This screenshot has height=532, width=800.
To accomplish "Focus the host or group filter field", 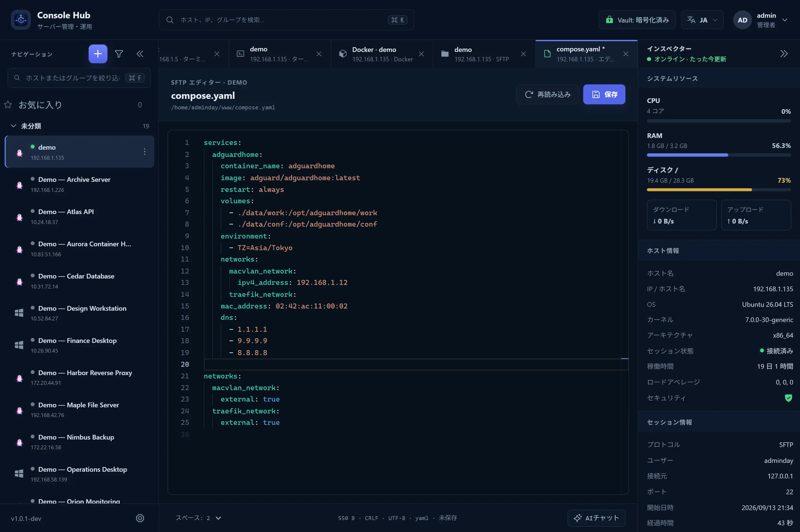I will point(79,78).
